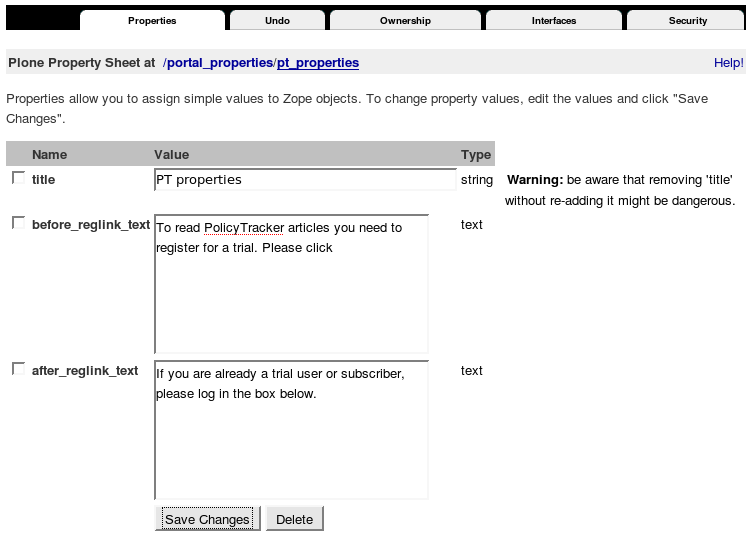
Task: Focus the before_reglink_text text area
Action: coord(291,300)
